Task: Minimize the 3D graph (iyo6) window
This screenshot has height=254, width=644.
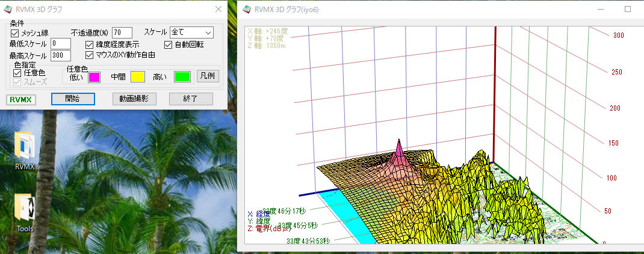Action: point(600,10)
